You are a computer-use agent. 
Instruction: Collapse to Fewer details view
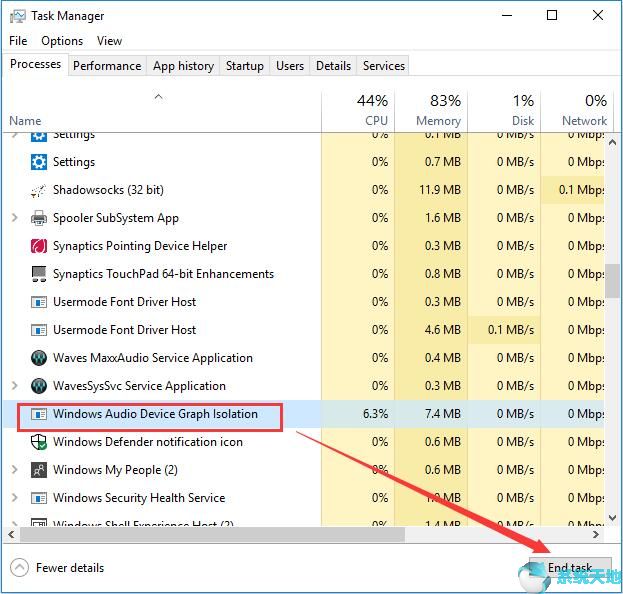click(x=58, y=568)
